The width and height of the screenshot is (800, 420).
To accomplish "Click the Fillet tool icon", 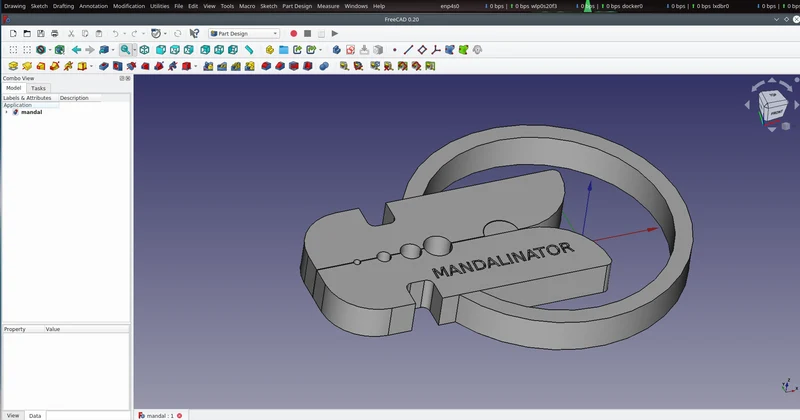I will [x=266, y=66].
